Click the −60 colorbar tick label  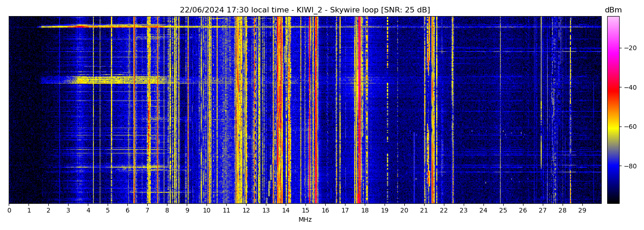630,126
